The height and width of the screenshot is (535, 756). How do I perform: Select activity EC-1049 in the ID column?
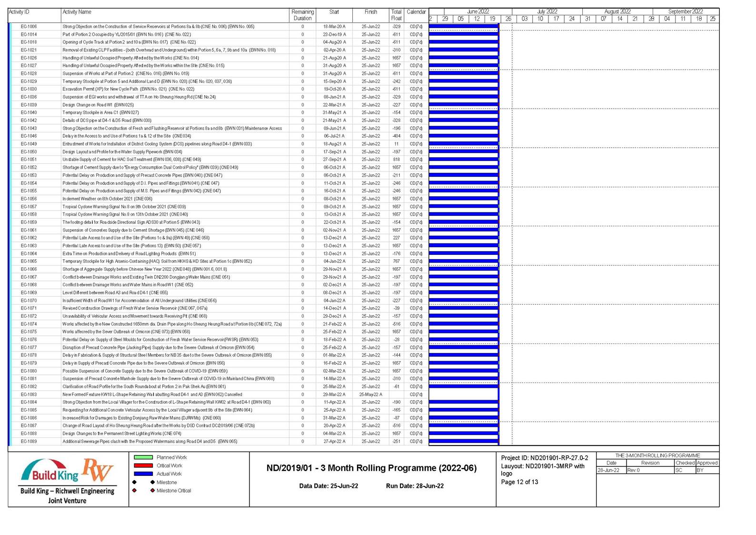[29, 144]
